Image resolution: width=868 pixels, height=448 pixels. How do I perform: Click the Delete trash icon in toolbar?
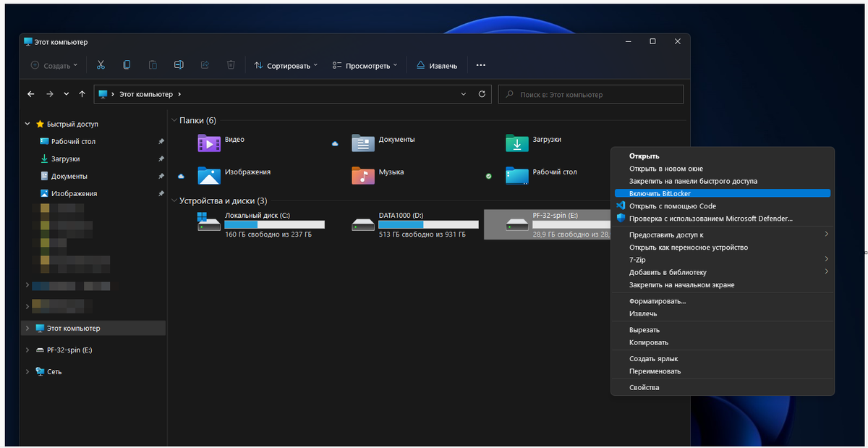[231, 65]
